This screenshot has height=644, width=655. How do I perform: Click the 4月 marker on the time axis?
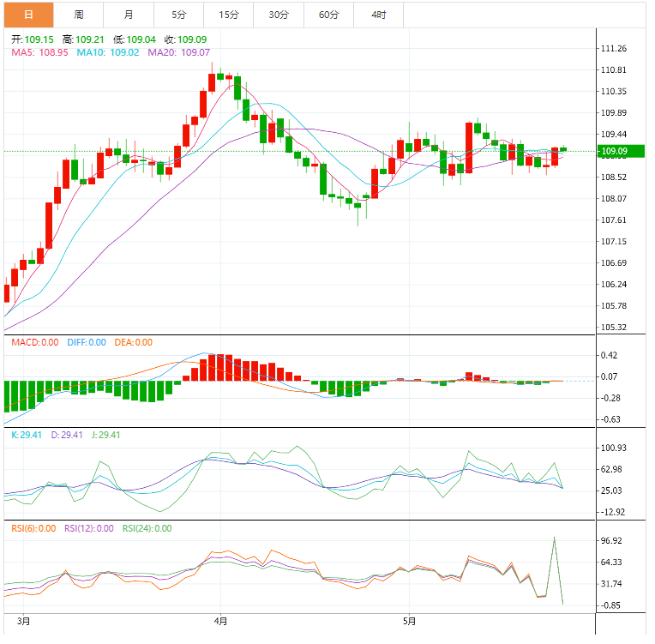point(220,621)
